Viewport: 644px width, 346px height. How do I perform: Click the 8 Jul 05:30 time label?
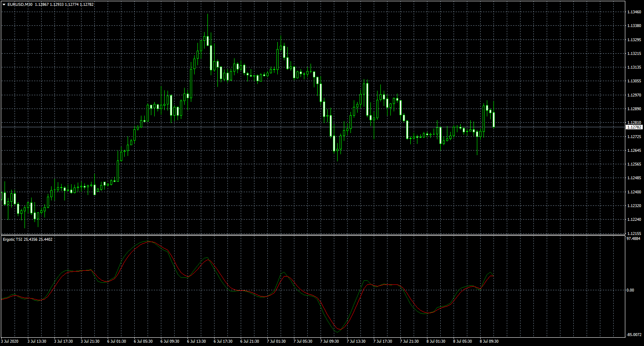coord(463,341)
